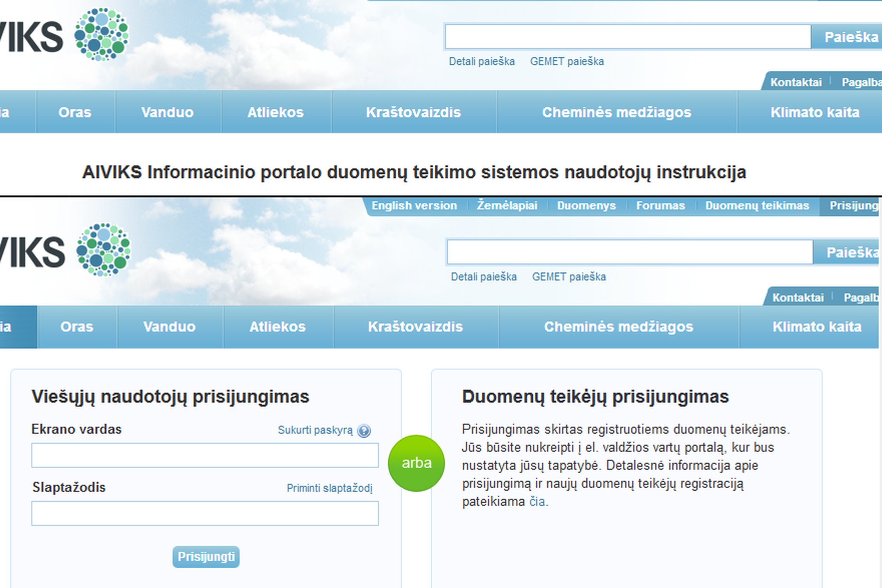Click the Prisijungti login button
The image size is (882, 588).
click(x=206, y=557)
